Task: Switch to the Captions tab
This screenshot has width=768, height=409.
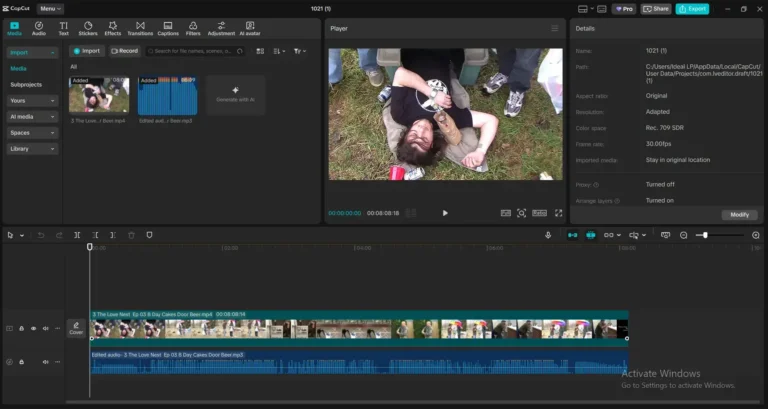Action: [167, 28]
